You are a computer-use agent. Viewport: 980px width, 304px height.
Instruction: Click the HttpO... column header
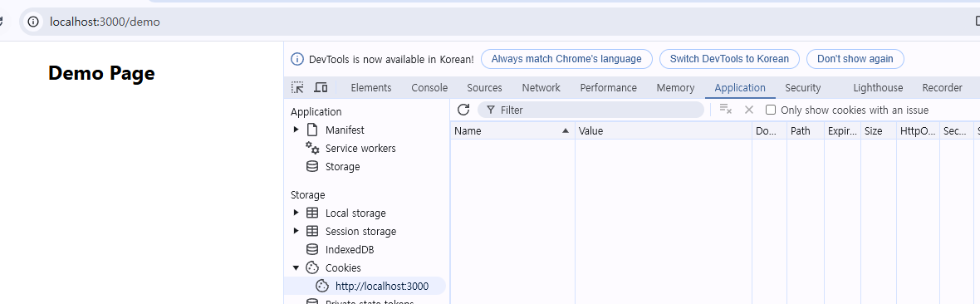[x=918, y=130]
